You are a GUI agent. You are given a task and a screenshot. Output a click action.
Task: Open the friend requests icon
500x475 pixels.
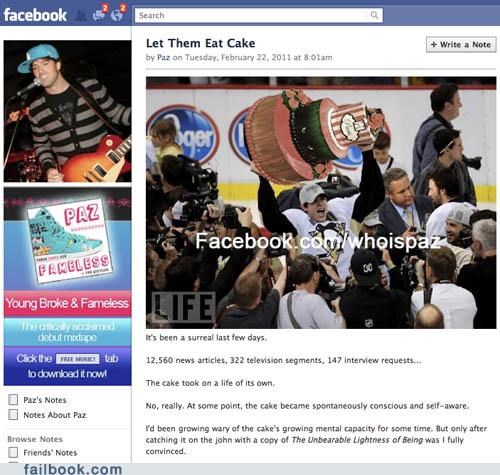click(x=80, y=15)
